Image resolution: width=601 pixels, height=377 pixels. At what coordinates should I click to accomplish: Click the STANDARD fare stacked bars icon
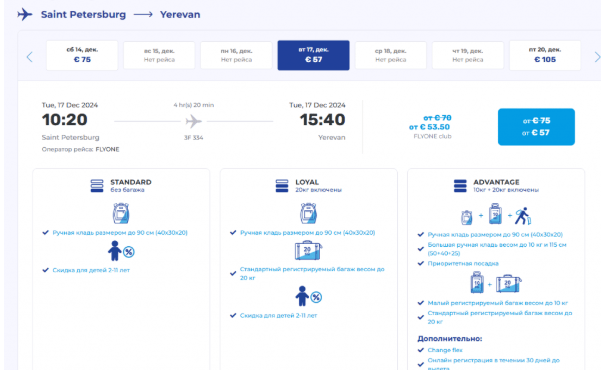(97, 186)
